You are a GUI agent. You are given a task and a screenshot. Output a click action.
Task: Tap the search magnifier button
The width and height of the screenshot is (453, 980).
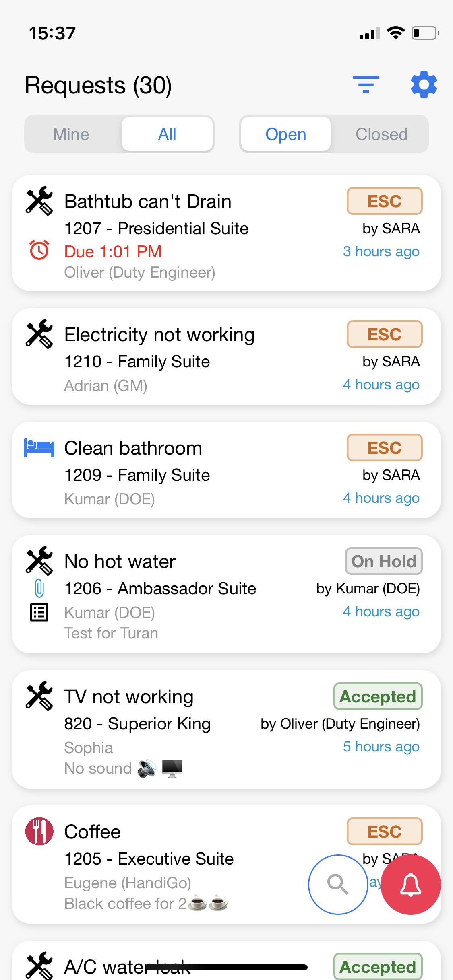tap(338, 885)
